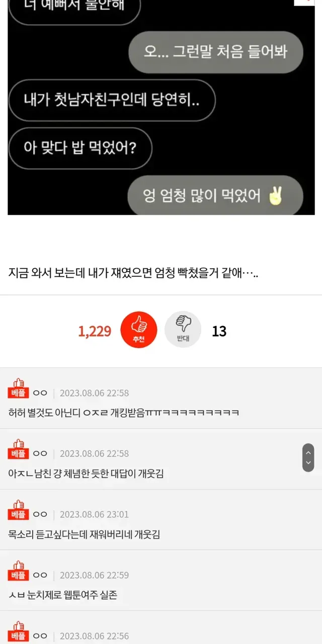Click the 베플 badge on the 허허 별것도 comment
This screenshot has width=322, height=644.
(x=18, y=388)
